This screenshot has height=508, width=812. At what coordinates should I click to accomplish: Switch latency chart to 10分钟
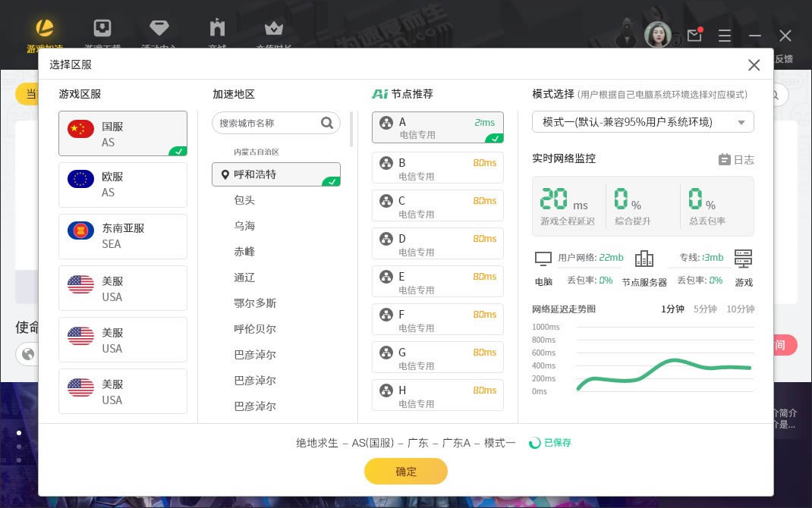pos(740,309)
